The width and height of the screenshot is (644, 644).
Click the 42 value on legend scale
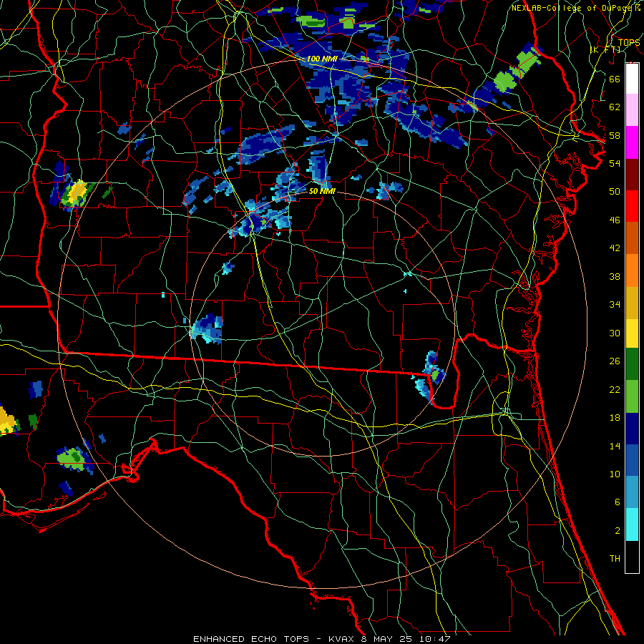click(x=615, y=248)
